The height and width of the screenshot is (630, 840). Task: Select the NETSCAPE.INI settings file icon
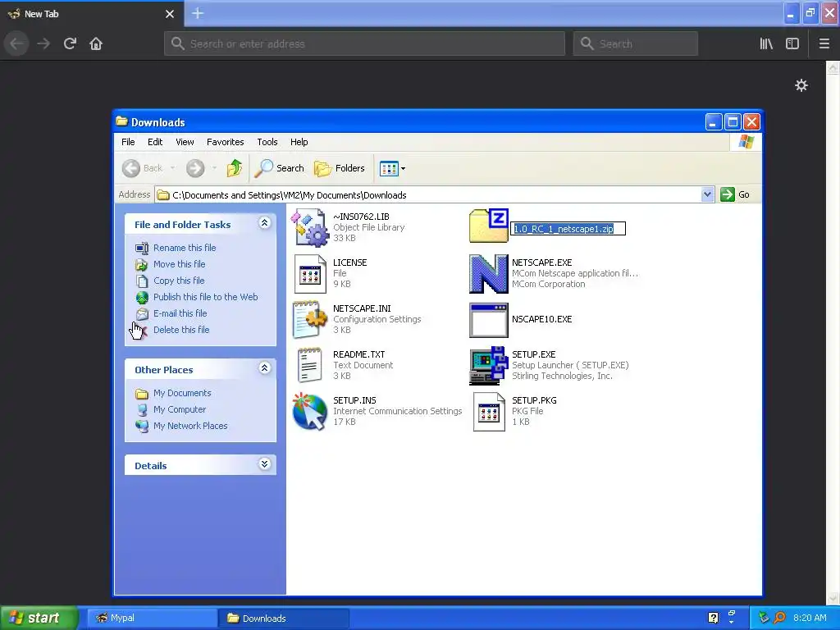(x=309, y=320)
